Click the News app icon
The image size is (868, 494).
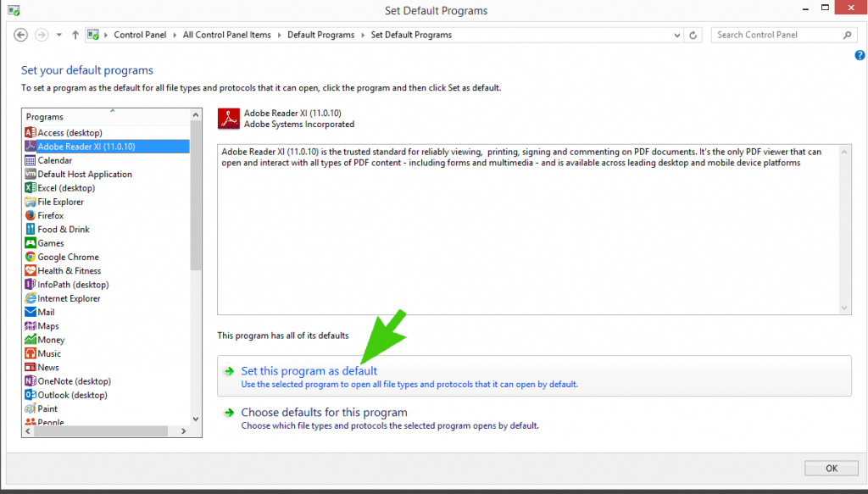(31, 367)
